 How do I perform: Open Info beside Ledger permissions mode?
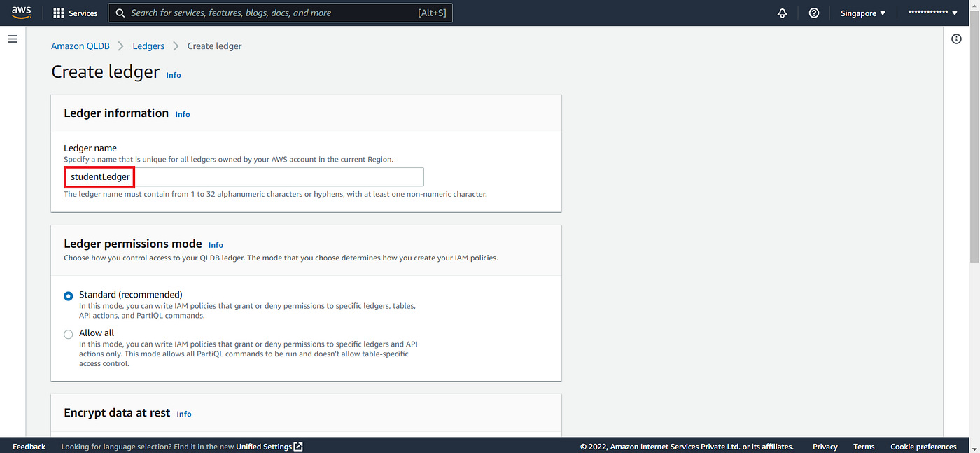tap(216, 244)
